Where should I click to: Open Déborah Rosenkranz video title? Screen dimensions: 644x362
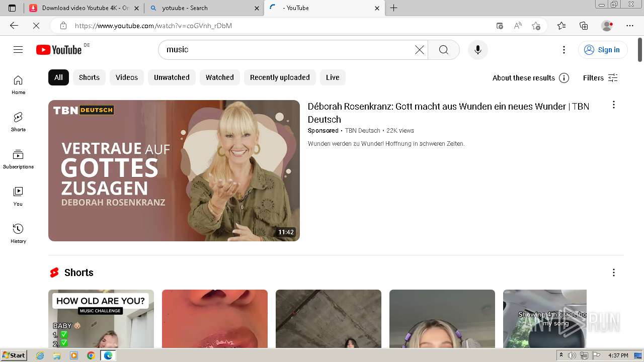coord(448,113)
